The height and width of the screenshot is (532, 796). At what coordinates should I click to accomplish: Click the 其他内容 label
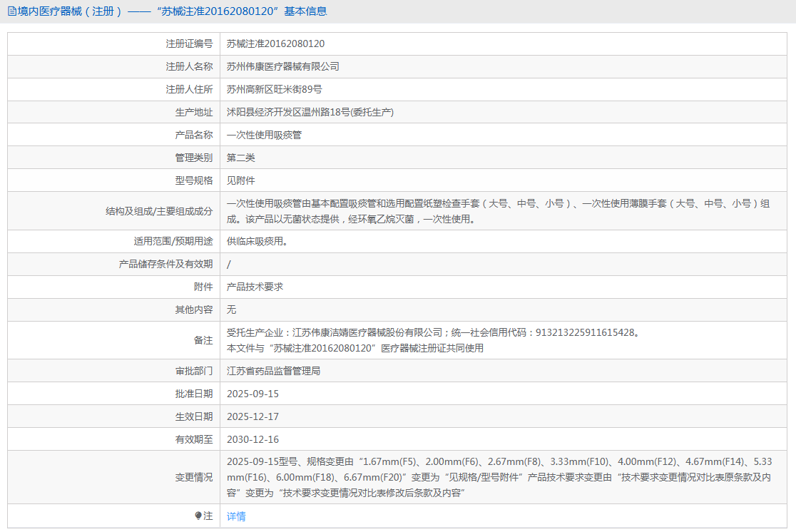tap(194, 310)
